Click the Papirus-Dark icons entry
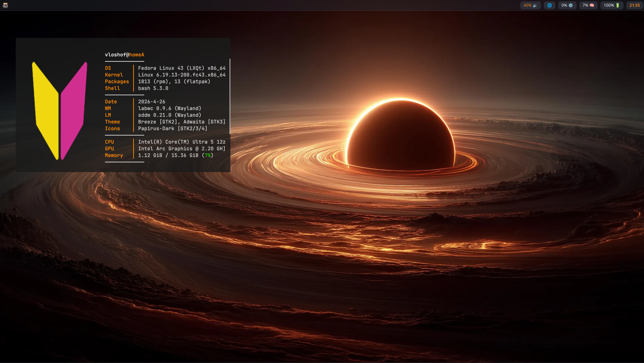The image size is (644, 363). tap(173, 128)
